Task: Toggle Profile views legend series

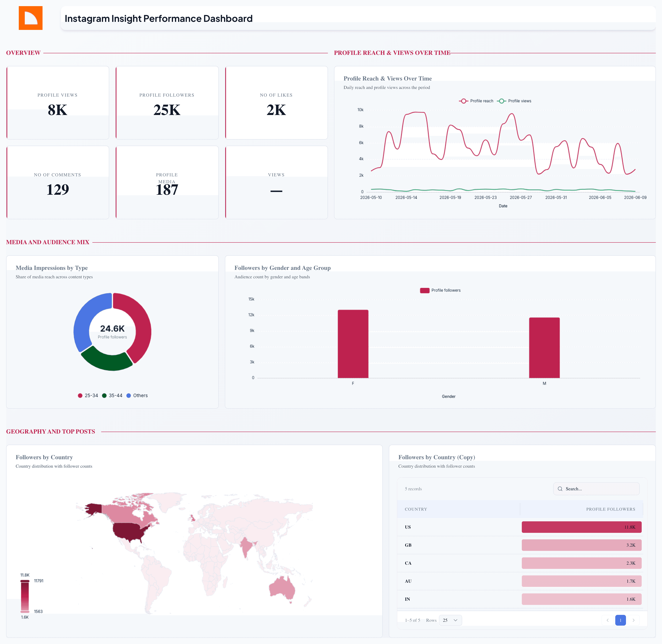Action: (x=514, y=101)
